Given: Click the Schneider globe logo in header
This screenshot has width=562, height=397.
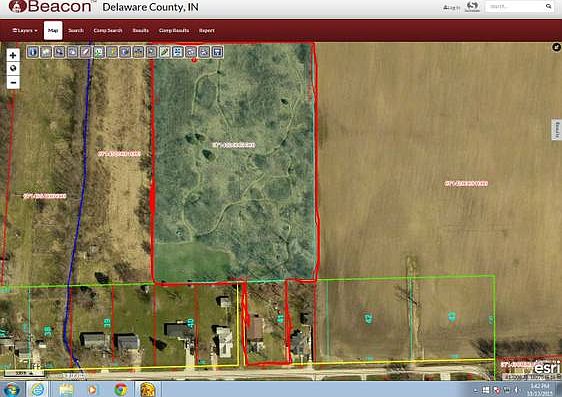Looking at the screenshot, I should (472, 6).
